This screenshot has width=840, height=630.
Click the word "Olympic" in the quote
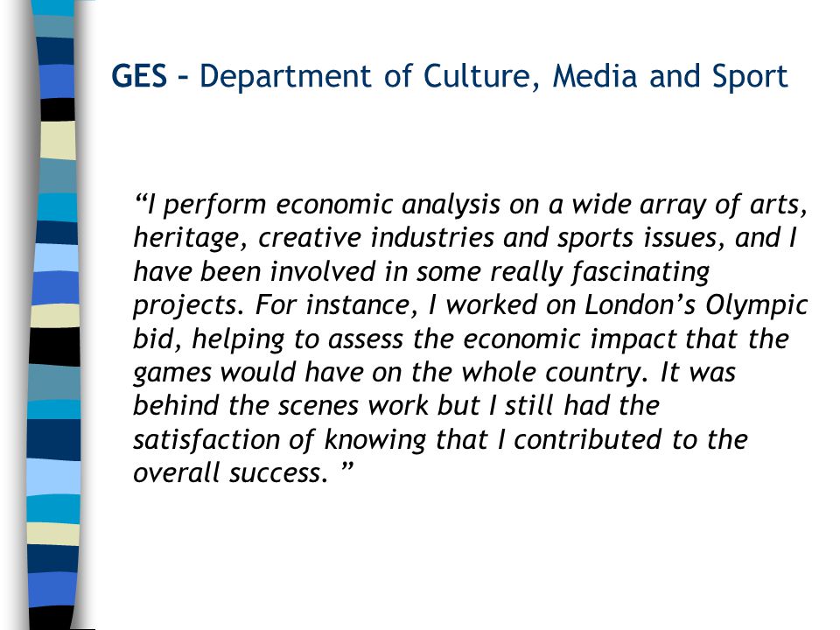pos(756,306)
